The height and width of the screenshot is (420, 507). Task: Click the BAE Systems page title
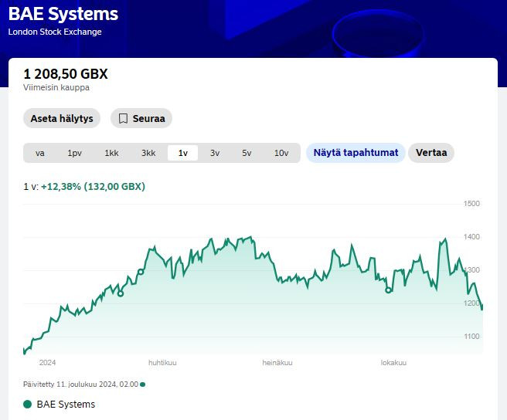63,14
